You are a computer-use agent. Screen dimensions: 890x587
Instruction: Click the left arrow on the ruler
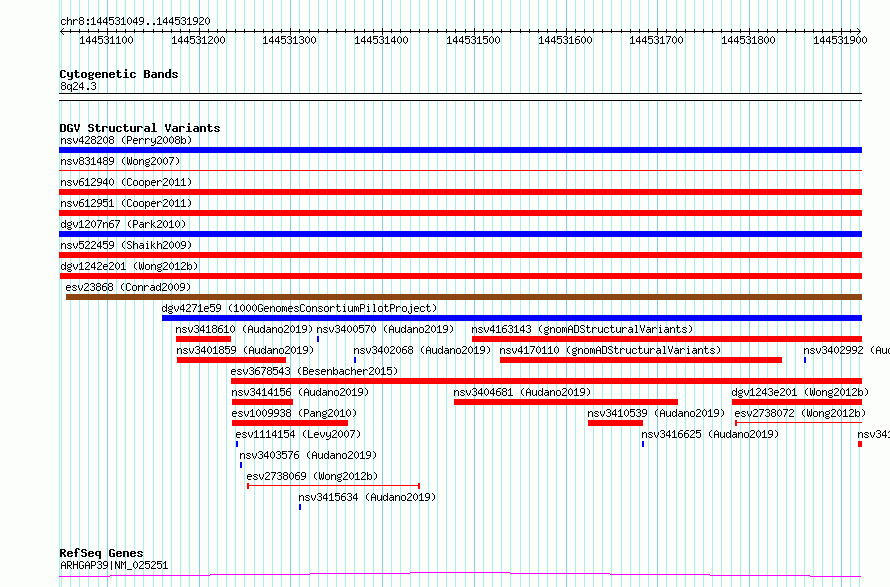(x=62, y=31)
